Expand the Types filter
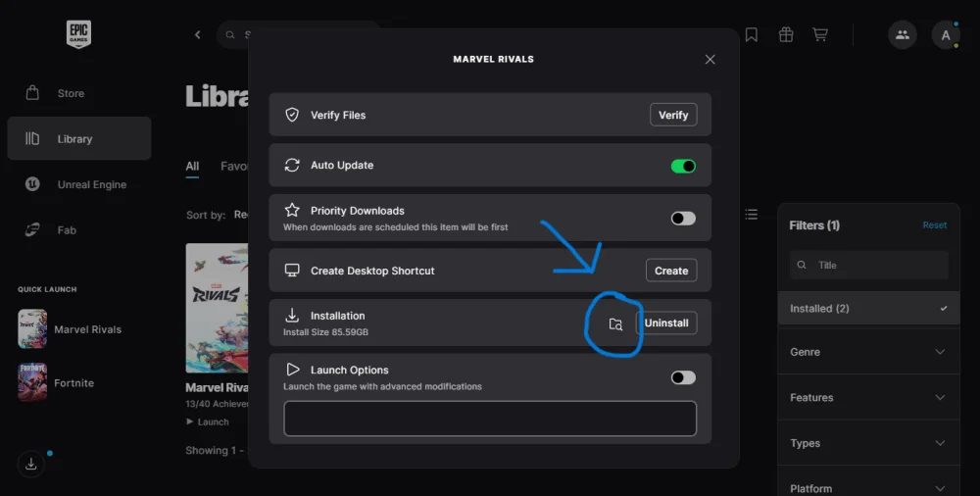This screenshot has width=980, height=496. point(868,443)
